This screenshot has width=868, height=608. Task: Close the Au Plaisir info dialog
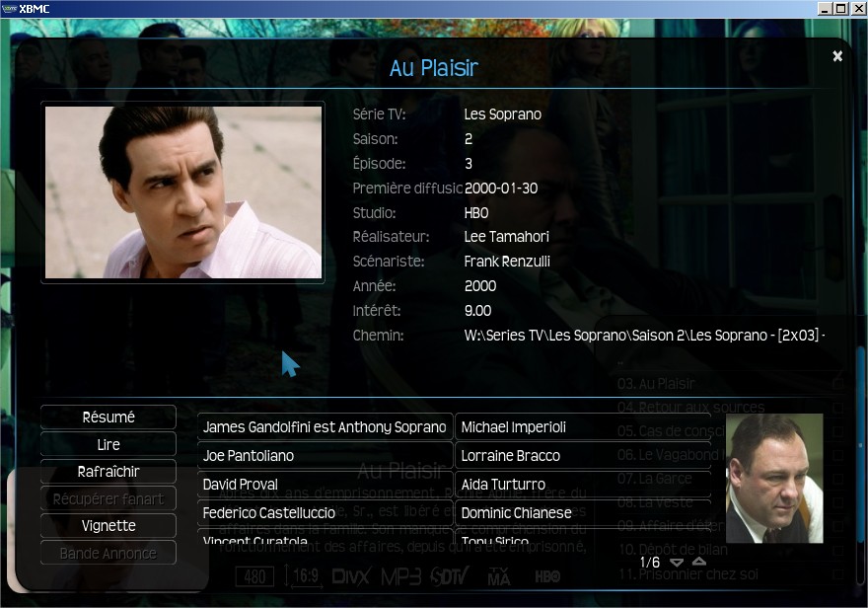(x=837, y=56)
